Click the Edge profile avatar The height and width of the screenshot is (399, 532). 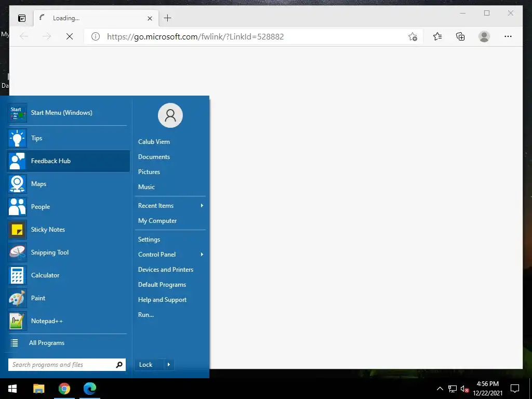[x=484, y=36]
